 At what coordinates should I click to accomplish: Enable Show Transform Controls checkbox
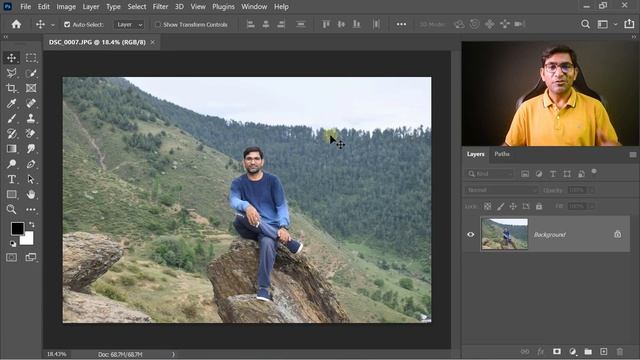158,24
